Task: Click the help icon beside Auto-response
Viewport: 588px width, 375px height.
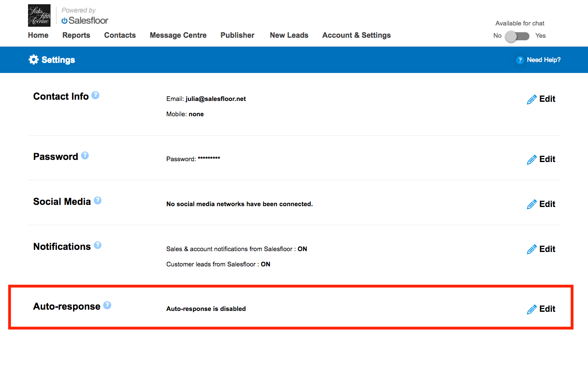Action: pos(107,305)
